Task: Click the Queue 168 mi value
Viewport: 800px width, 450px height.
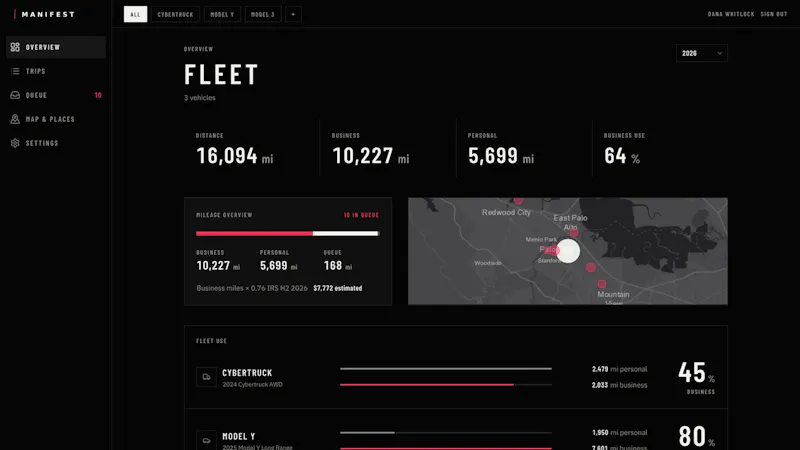Action: (x=338, y=265)
